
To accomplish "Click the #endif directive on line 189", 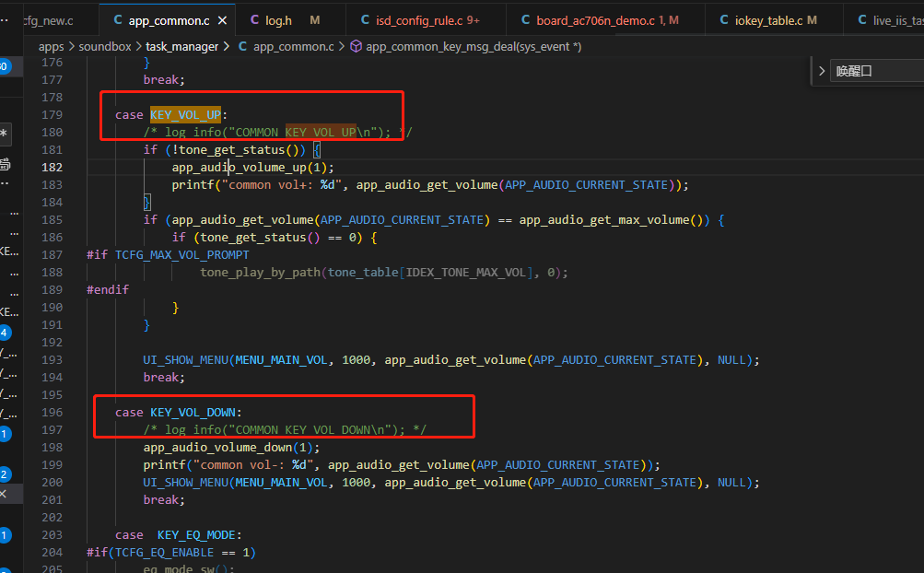I will pos(108,290).
